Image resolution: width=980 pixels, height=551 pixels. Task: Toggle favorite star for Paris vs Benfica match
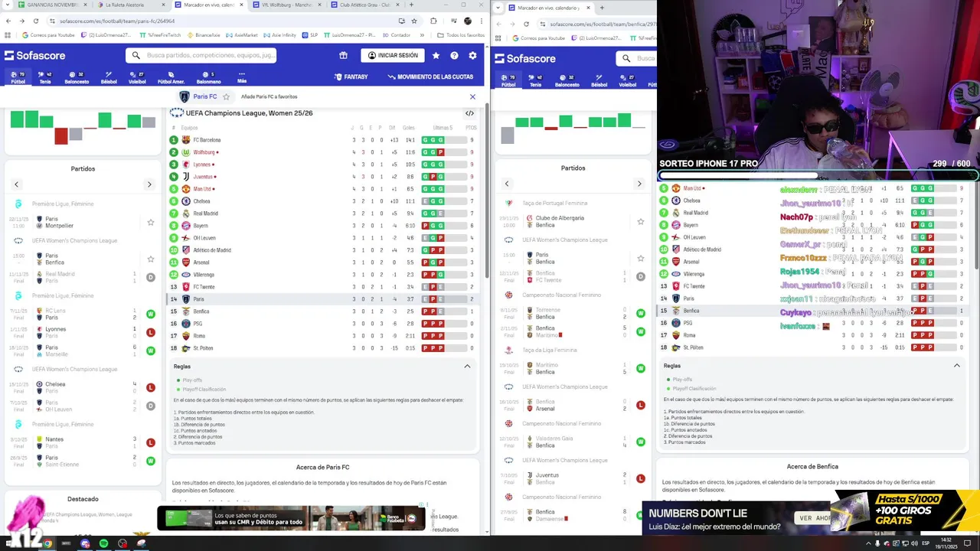(x=151, y=259)
